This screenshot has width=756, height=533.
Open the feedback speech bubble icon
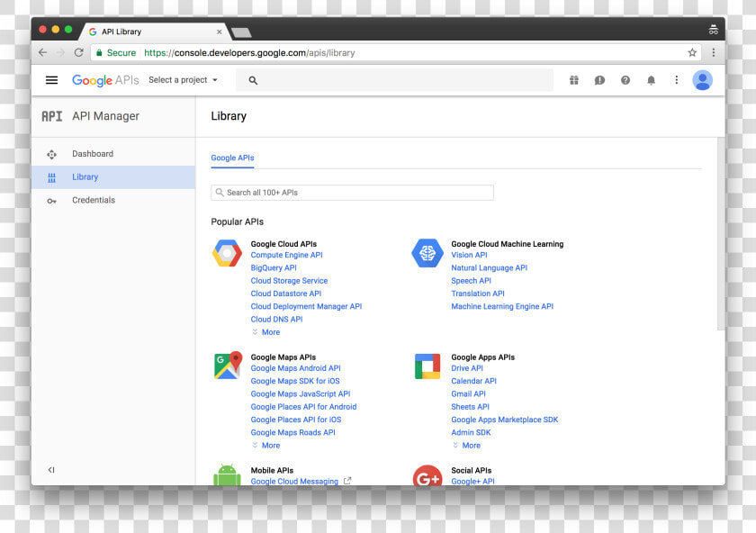coord(599,80)
